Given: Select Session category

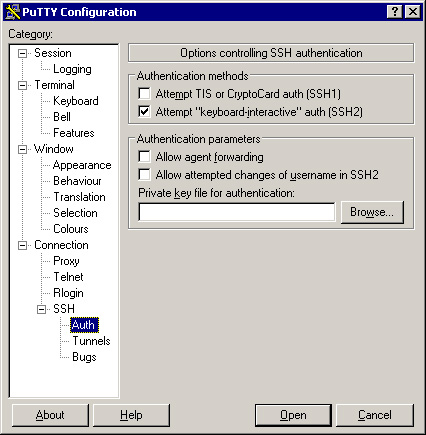Looking at the screenshot, I should [53, 53].
